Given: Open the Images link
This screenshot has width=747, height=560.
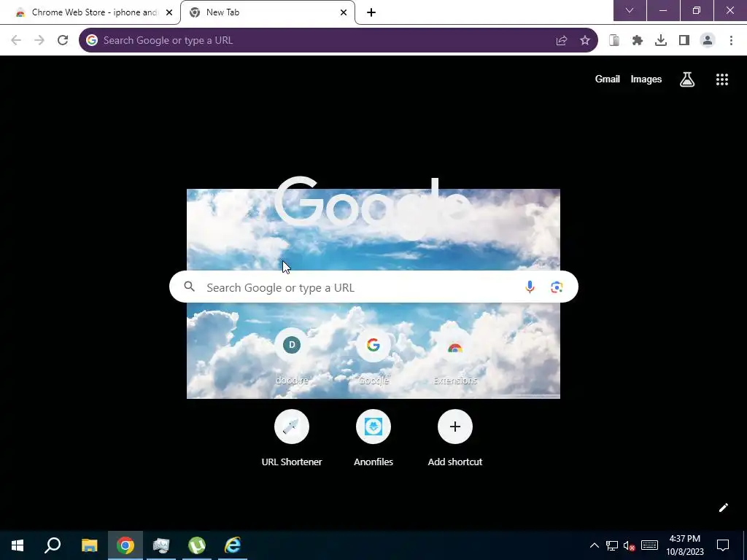Looking at the screenshot, I should click(646, 79).
